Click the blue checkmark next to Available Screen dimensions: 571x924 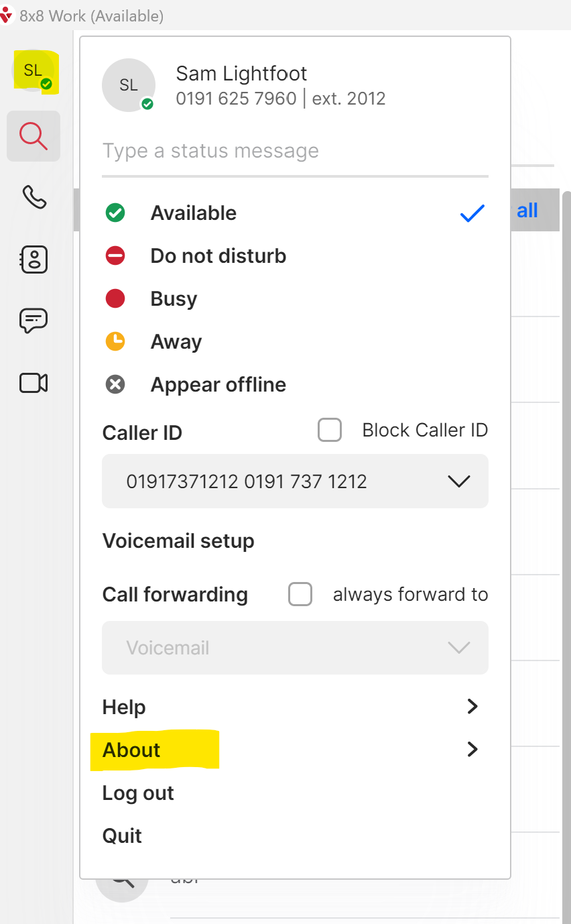[x=472, y=213]
